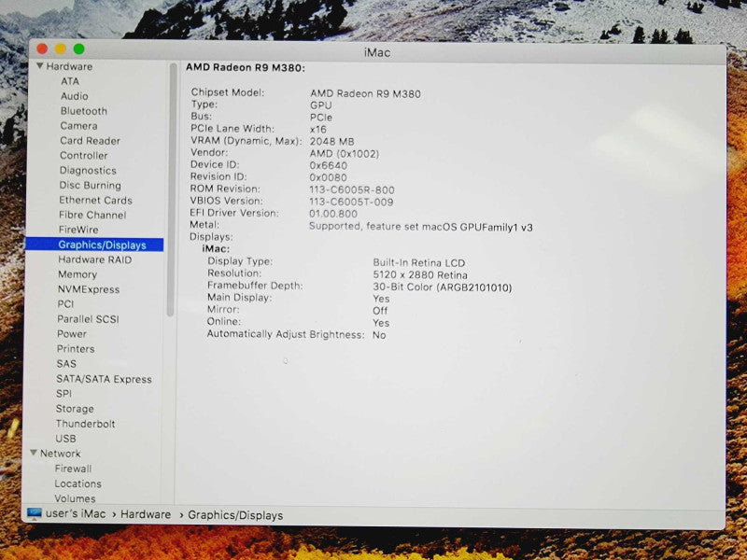Screen dimensions: 747x560
Task: Click the computer icon in path bar
Action: 35,514
